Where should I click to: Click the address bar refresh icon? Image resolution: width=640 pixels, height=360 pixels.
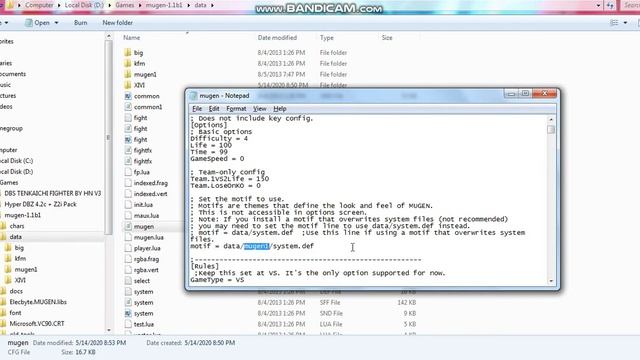pos(610,5)
